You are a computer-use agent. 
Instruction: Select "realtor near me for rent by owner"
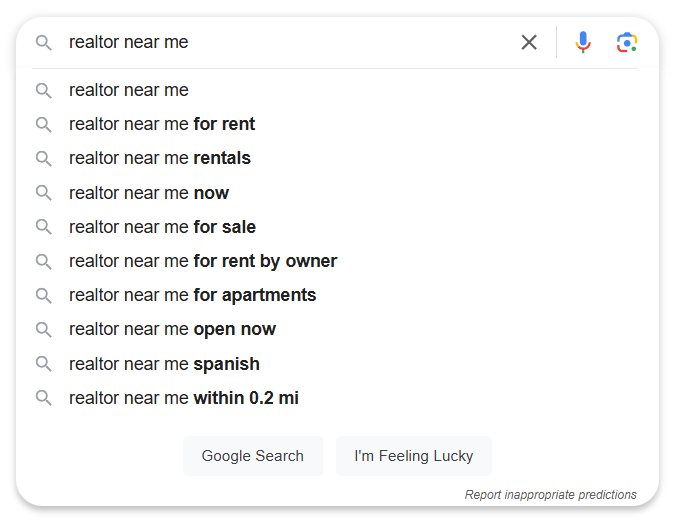337,261
